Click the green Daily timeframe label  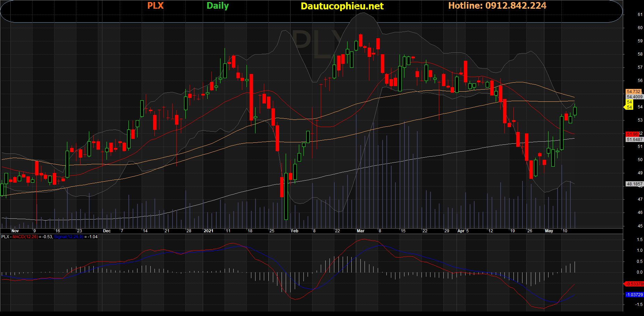[x=218, y=6]
